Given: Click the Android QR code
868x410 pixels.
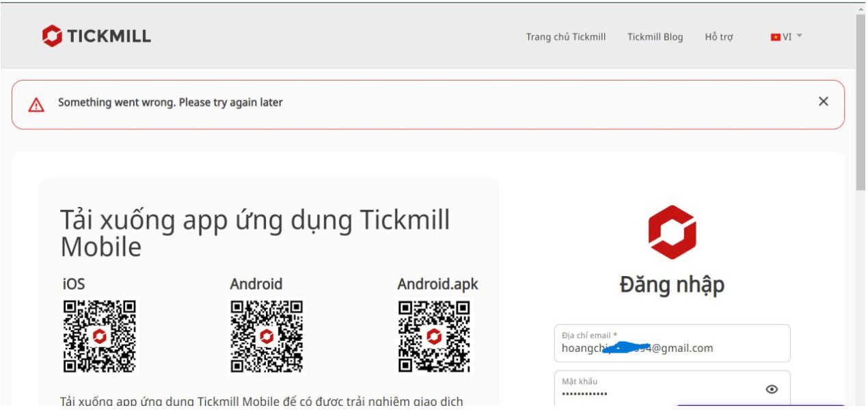Looking at the screenshot, I should point(267,336).
